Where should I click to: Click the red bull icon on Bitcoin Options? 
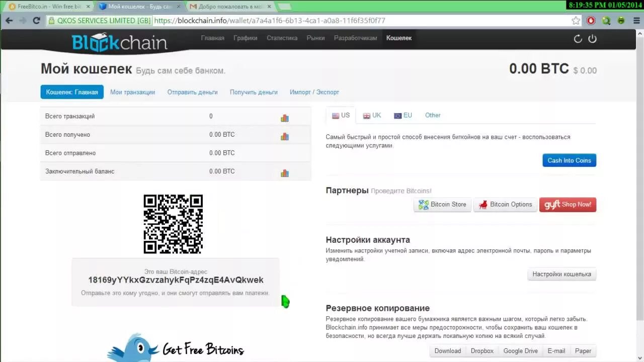[x=482, y=205]
